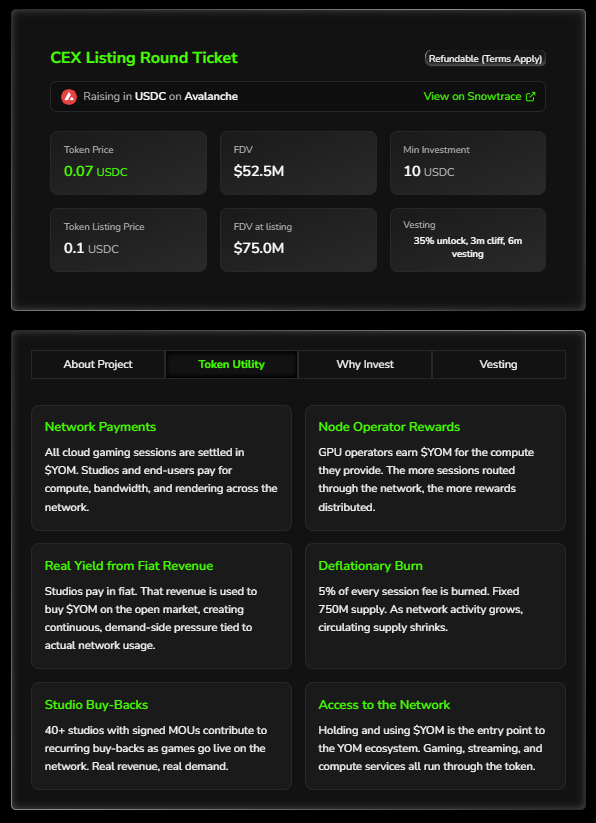Click the All cloud gaming sessions paragraph
The image size is (596, 823).
click(161, 480)
